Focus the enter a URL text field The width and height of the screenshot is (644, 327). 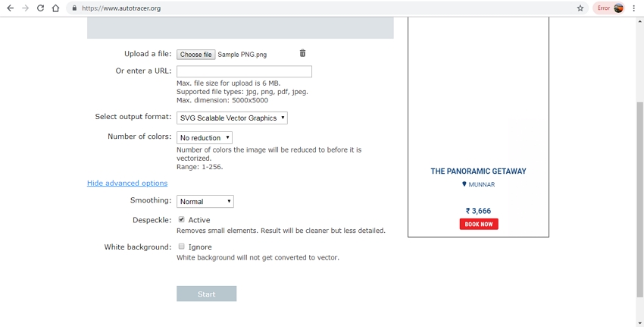244,71
